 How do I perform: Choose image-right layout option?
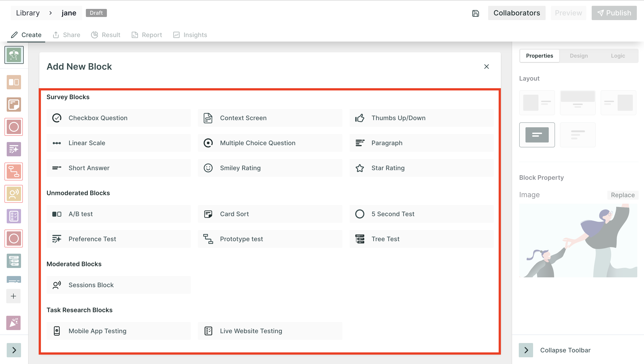click(618, 103)
